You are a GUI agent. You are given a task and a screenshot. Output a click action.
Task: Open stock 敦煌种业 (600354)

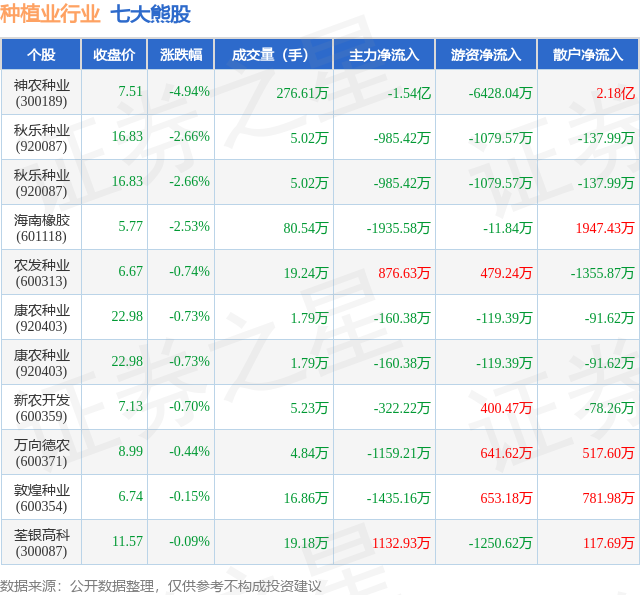(41, 498)
